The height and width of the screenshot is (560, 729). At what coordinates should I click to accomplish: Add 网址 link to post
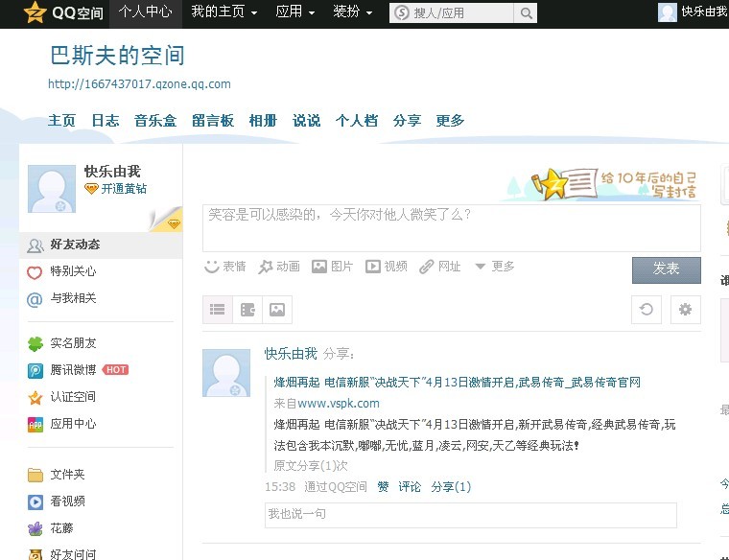point(440,267)
